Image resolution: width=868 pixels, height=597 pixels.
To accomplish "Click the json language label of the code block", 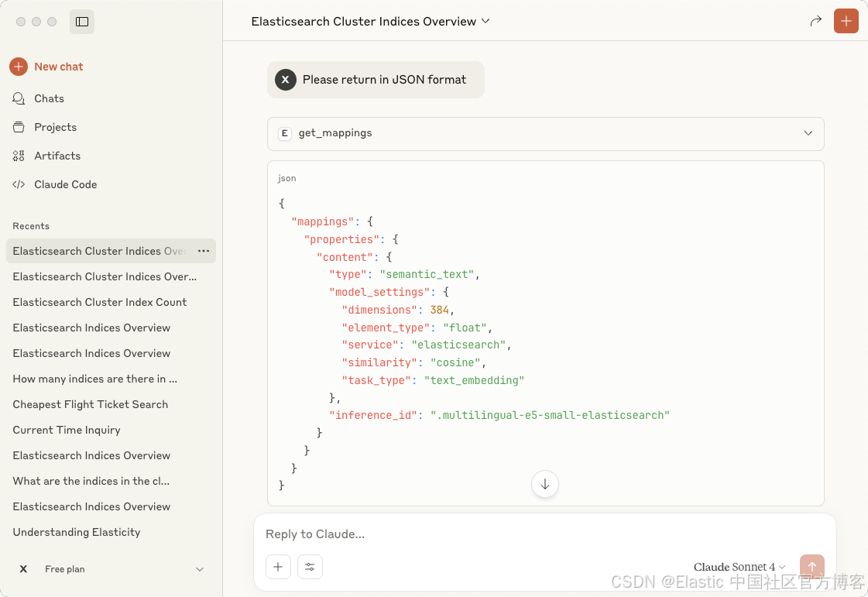I will click(x=286, y=178).
